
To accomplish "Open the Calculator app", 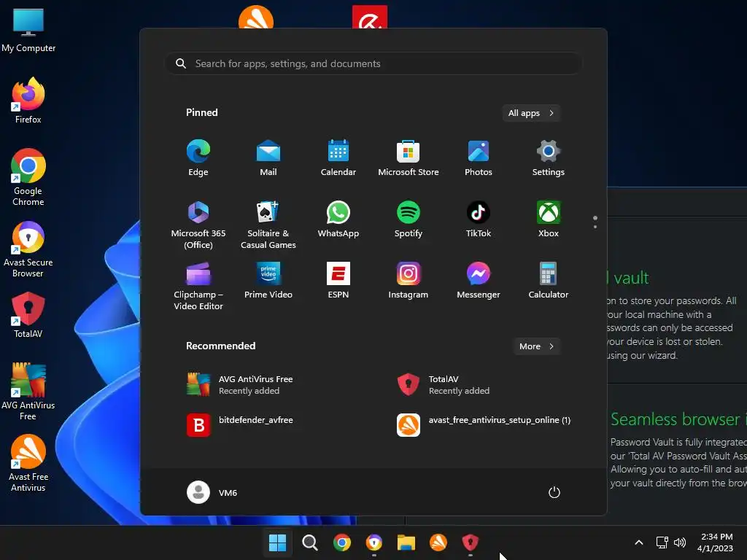I will (x=549, y=281).
